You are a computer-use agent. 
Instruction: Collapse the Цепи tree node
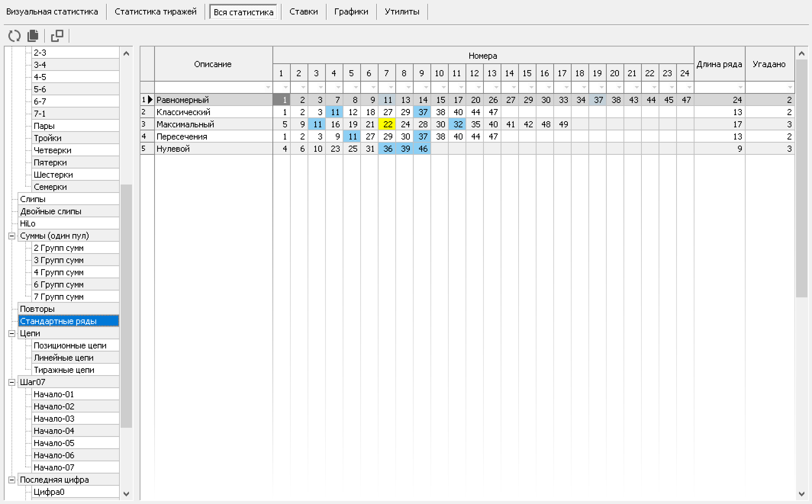[12, 334]
